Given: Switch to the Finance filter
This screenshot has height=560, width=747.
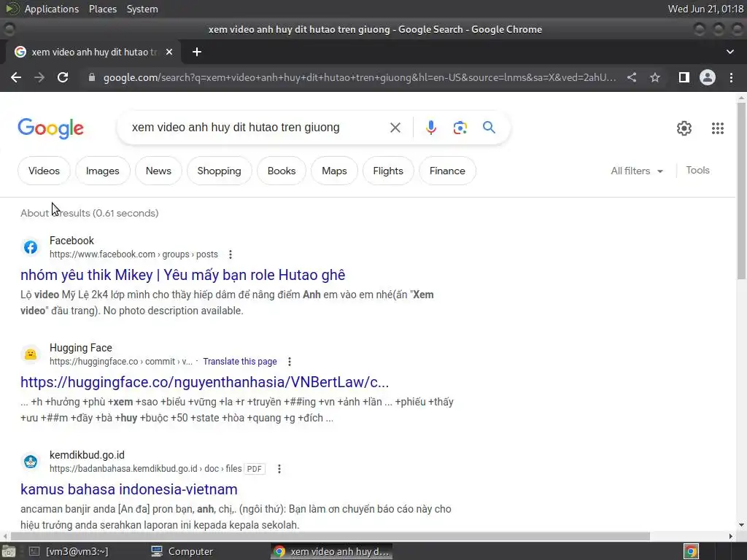Looking at the screenshot, I should (447, 171).
